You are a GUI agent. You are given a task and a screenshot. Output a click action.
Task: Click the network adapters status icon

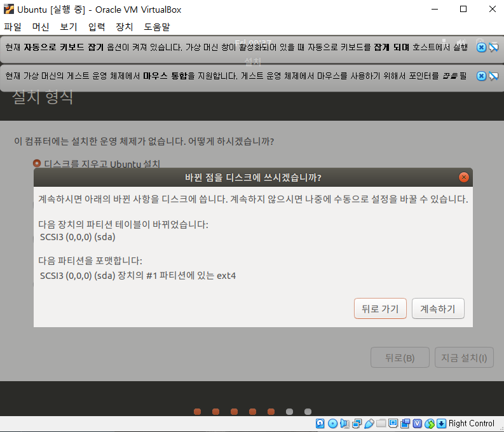click(357, 424)
